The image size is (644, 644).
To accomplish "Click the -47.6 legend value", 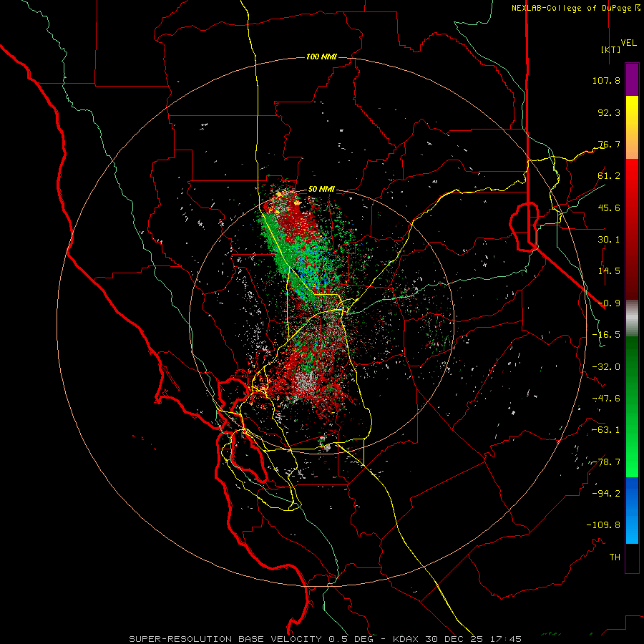I will coord(606,399).
